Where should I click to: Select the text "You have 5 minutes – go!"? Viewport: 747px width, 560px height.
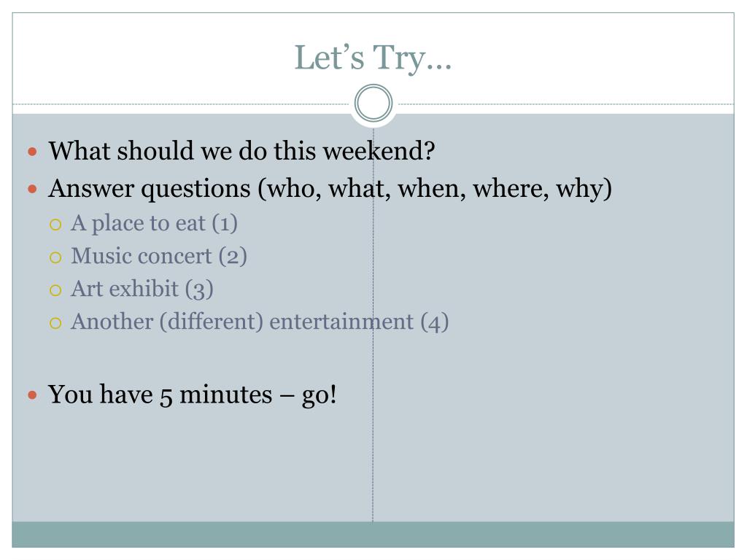pyautogui.click(x=193, y=394)
